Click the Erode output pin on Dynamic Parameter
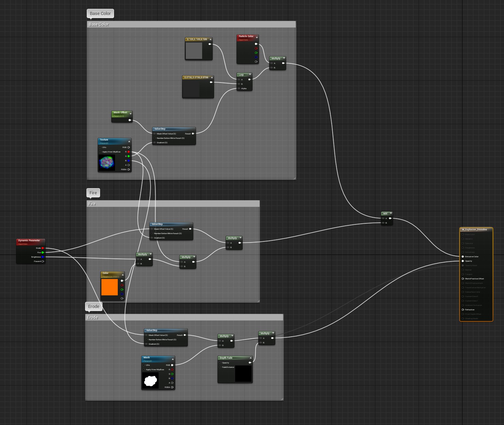The width and height of the screenshot is (504, 425). (43, 248)
